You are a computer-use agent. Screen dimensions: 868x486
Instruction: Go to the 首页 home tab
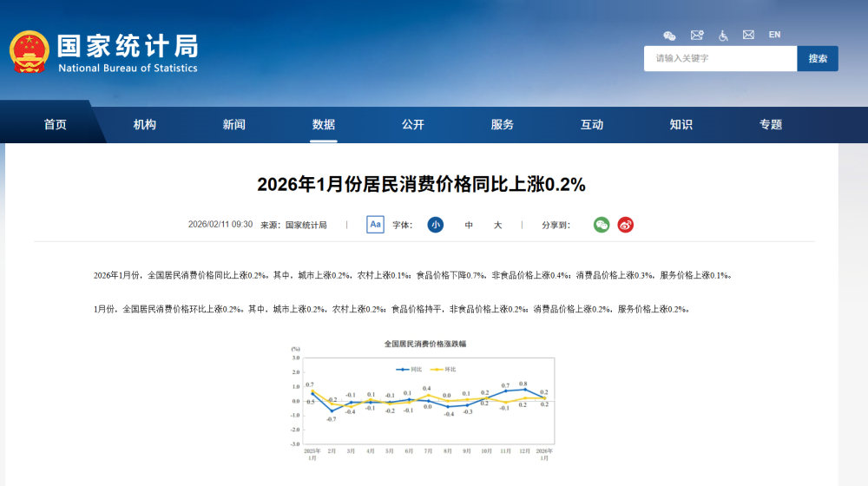pos(56,125)
